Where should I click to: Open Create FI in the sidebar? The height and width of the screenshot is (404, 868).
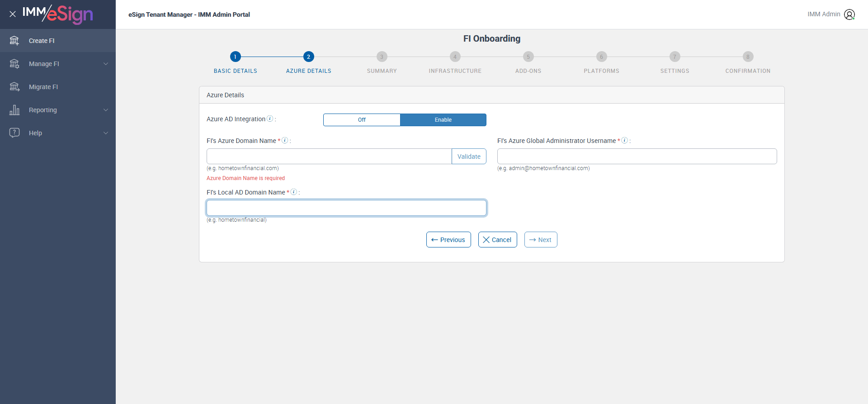click(58, 41)
